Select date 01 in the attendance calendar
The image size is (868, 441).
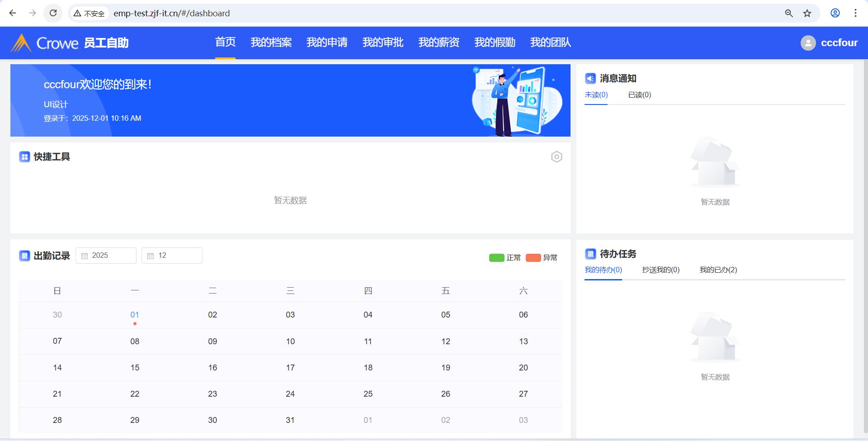pyautogui.click(x=135, y=315)
